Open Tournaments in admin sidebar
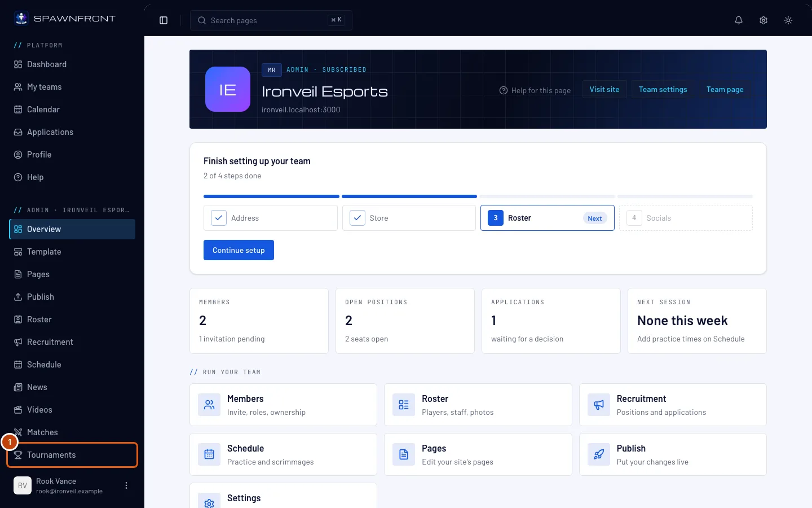Viewport: 812px width, 508px height. tap(72, 455)
